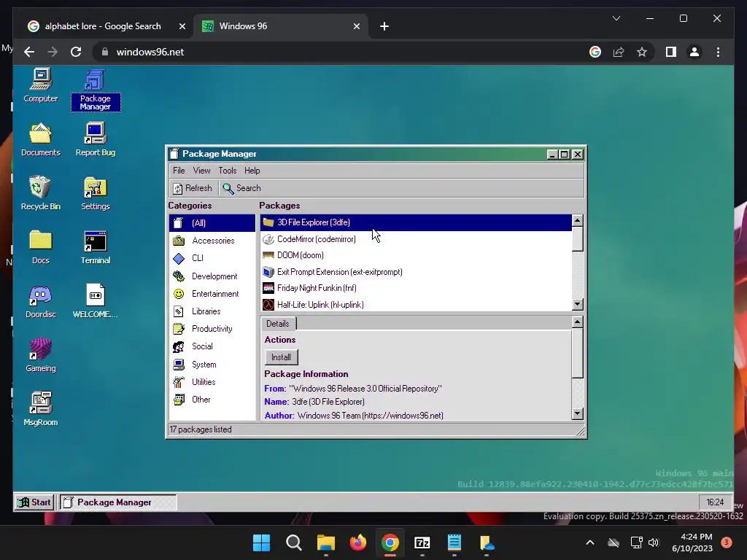This screenshot has height=560, width=747.
Task: Click the Search toolbar button
Action: 242,188
